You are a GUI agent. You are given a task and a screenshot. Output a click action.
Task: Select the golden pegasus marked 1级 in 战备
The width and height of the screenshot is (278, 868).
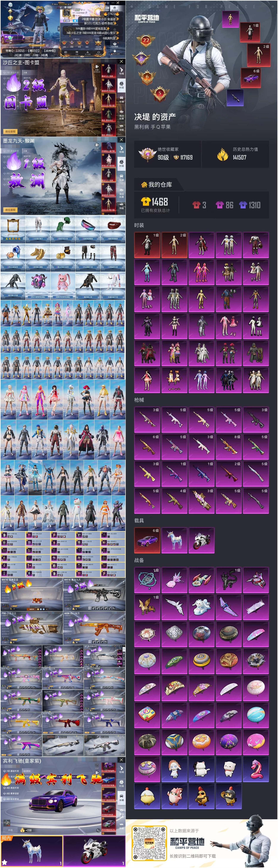tap(147, 607)
